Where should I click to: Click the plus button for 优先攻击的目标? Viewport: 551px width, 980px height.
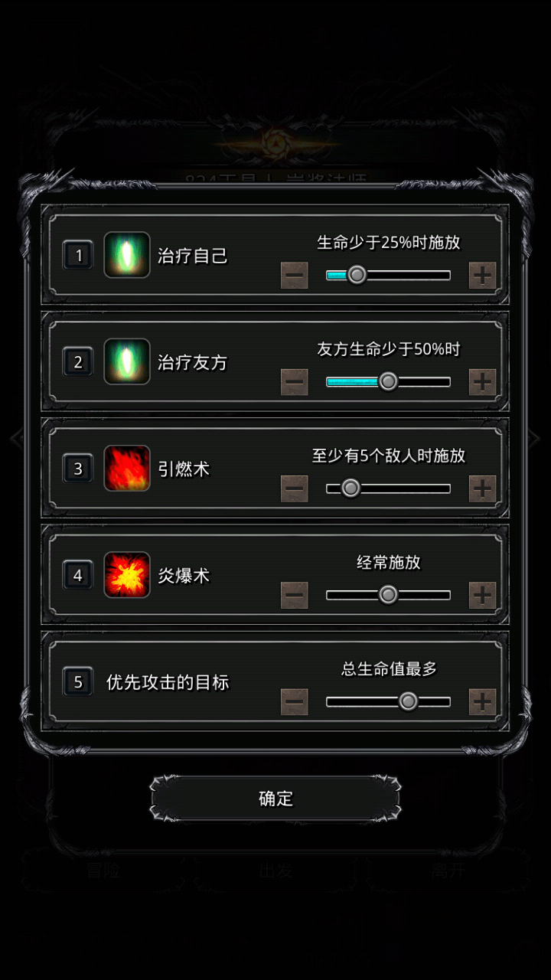482,701
